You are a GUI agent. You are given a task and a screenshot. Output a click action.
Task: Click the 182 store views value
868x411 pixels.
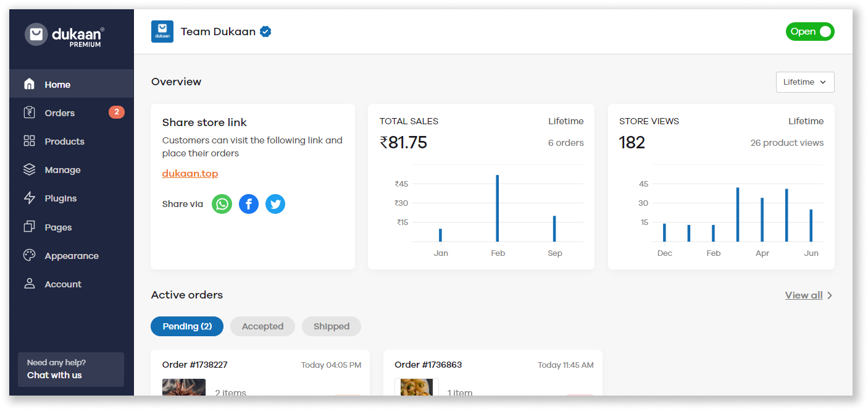tap(632, 143)
